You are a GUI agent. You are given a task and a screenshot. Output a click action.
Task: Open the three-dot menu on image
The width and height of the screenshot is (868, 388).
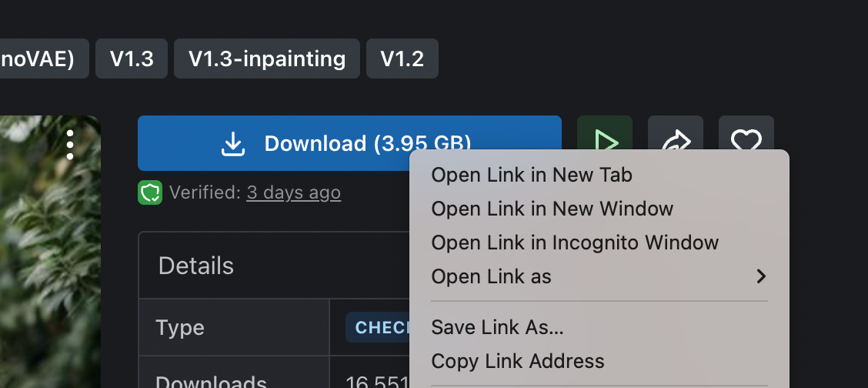tap(70, 145)
